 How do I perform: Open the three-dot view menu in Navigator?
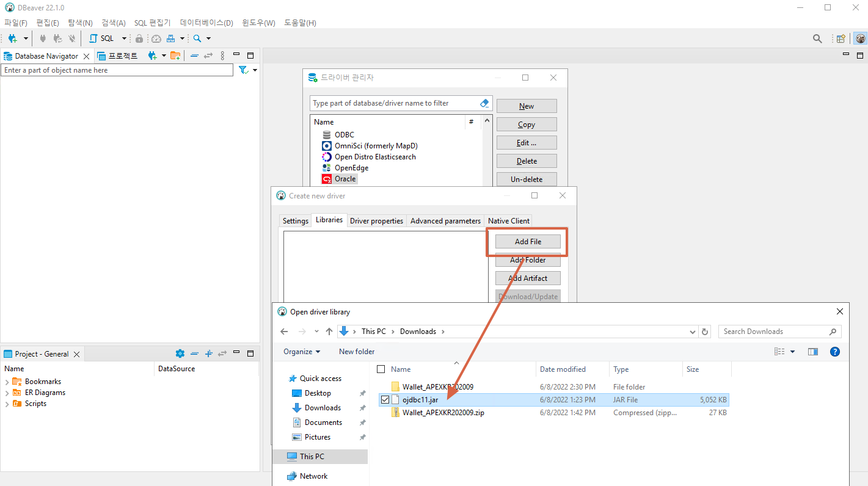(222, 56)
